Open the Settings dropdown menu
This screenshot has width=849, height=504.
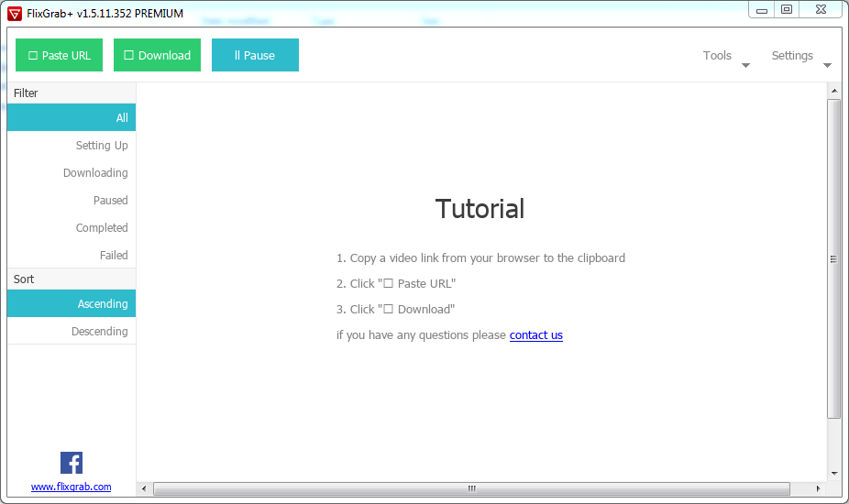[800, 56]
